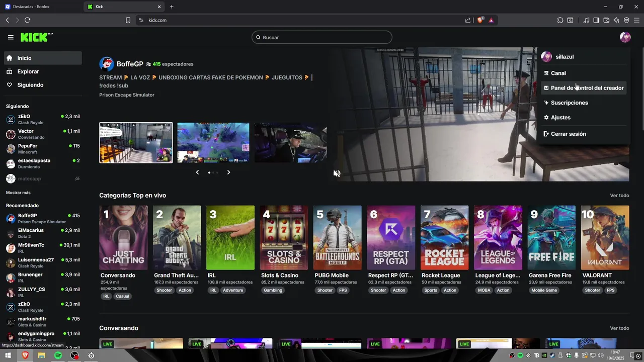
Task: Open PepuFor channel in Siguiendo list
Action: [43, 149]
